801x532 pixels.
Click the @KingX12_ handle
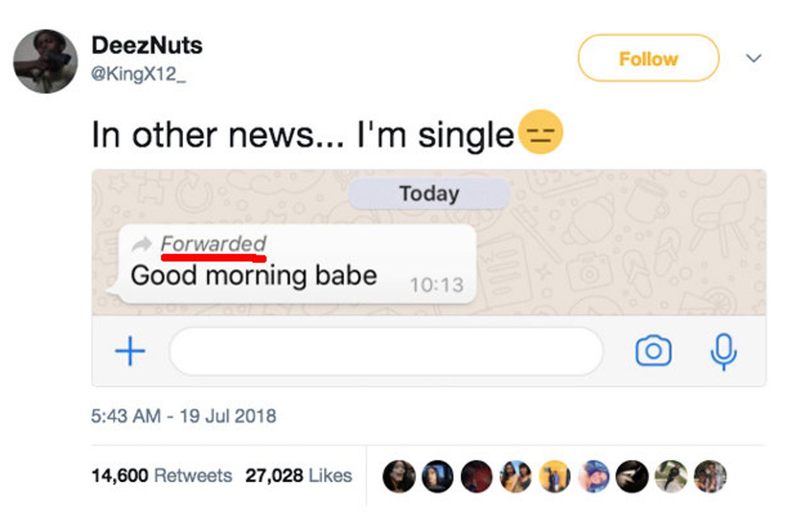pos(134,74)
